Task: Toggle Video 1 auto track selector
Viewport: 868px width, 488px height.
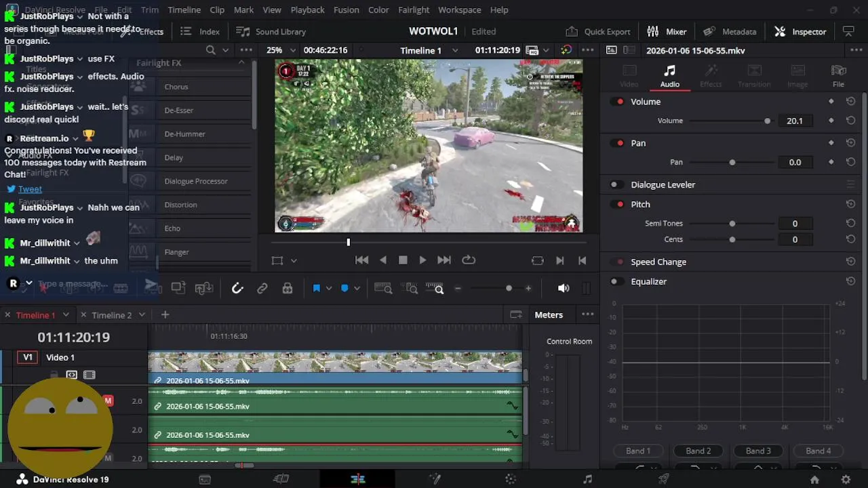Action: pos(71,375)
